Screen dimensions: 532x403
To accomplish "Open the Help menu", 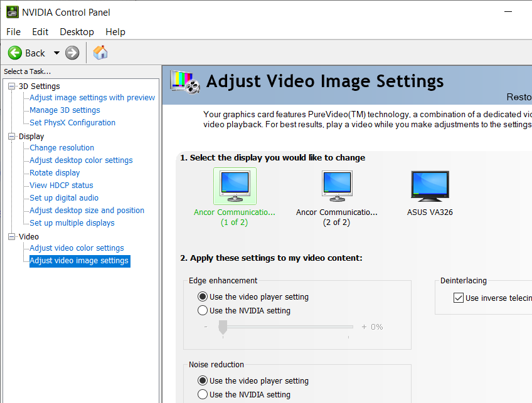I will coord(115,32).
